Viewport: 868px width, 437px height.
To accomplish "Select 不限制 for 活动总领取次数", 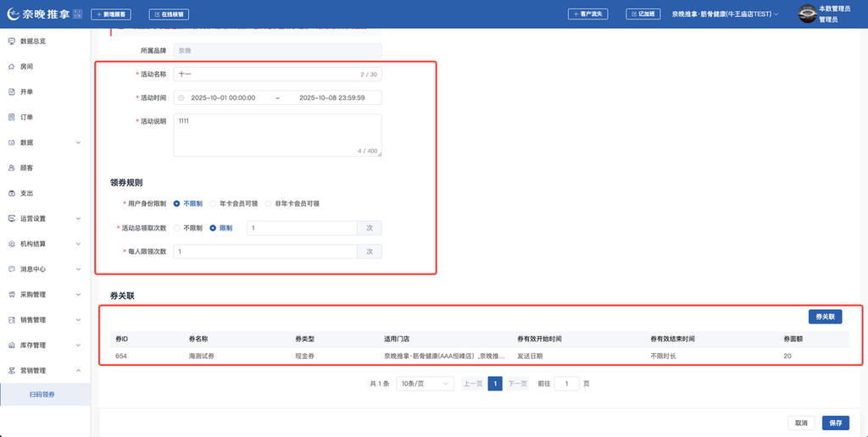I will click(187, 228).
